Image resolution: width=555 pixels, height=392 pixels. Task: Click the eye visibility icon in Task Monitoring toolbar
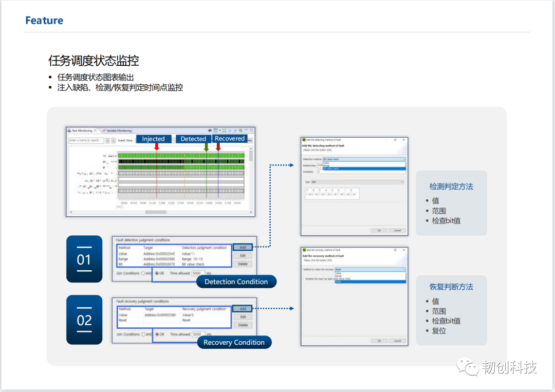(210, 130)
